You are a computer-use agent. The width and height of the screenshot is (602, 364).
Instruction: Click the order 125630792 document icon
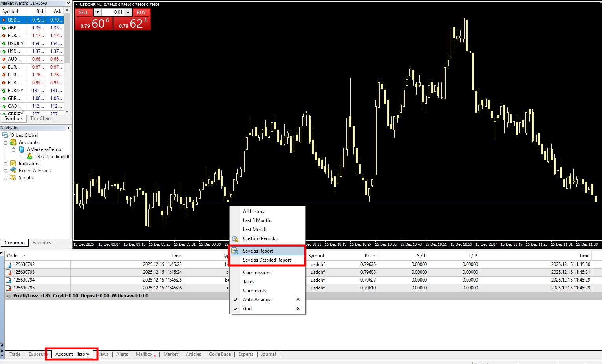9,264
